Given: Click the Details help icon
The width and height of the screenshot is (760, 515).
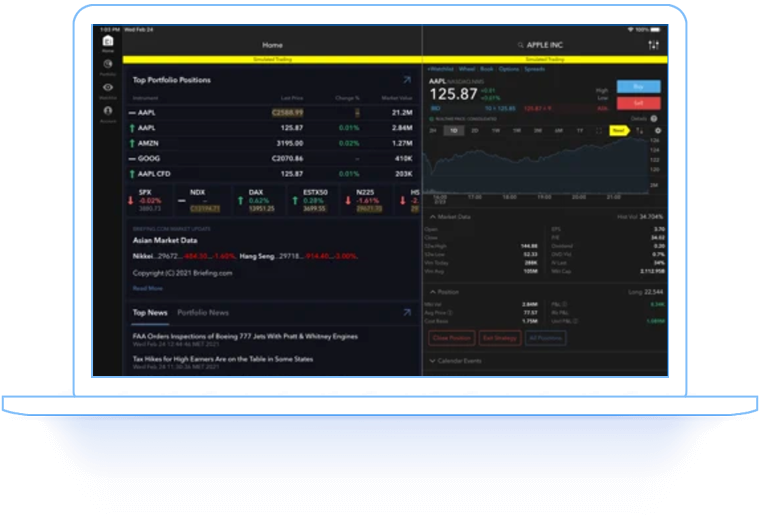Looking at the screenshot, I should click(654, 119).
